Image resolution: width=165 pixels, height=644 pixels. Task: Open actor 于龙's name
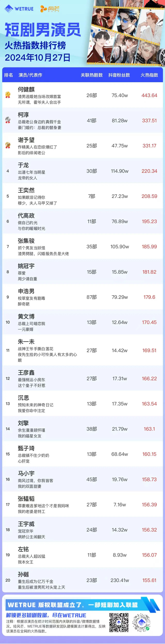click(23, 165)
